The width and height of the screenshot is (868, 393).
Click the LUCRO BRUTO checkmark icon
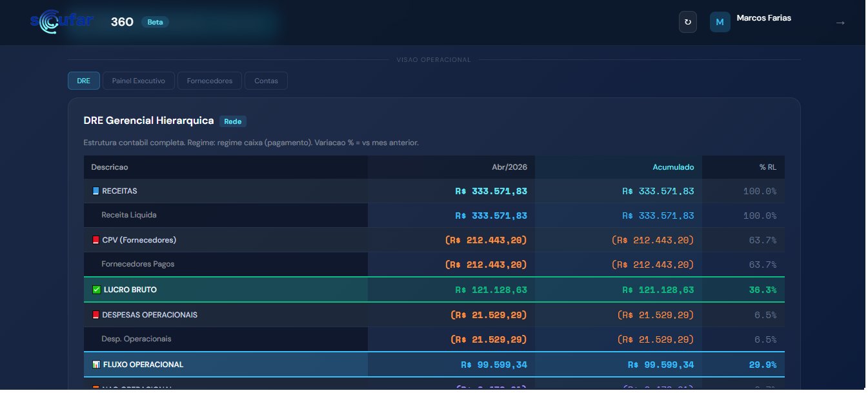(97, 290)
